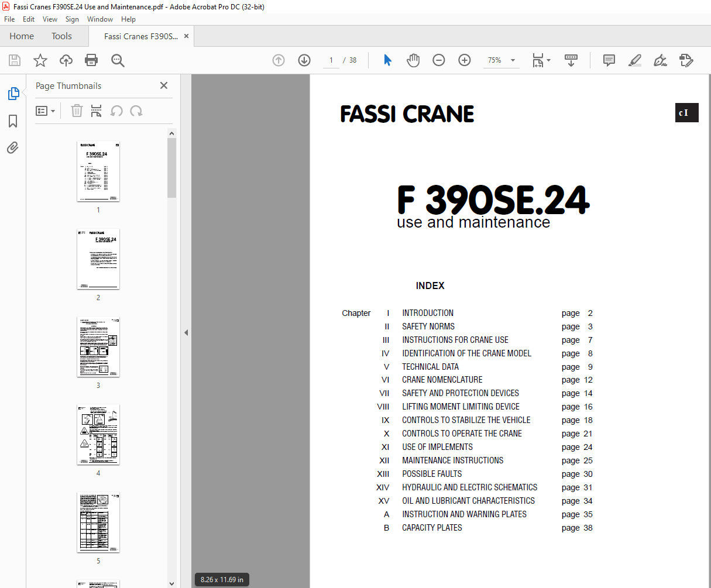Delete the selected page thumbnail
Viewport: 711px width, 588px height.
tap(77, 111)
